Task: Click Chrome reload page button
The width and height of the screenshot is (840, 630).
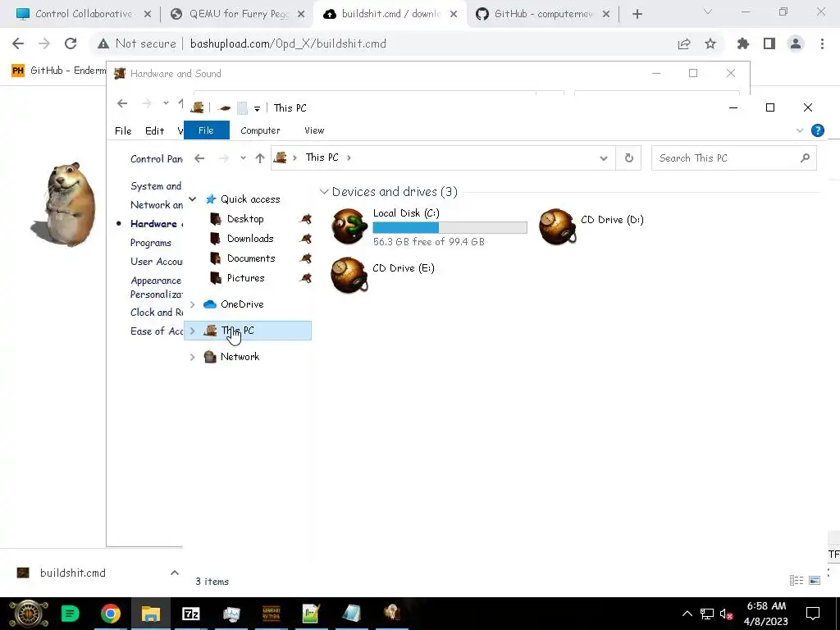Action: (x=71, y=43)
